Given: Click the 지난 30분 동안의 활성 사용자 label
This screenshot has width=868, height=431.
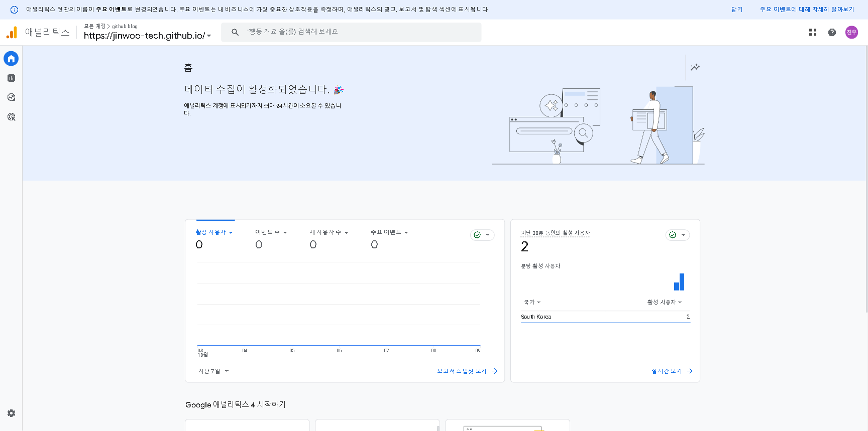Looking at the screenshot, I should point(555,233).
